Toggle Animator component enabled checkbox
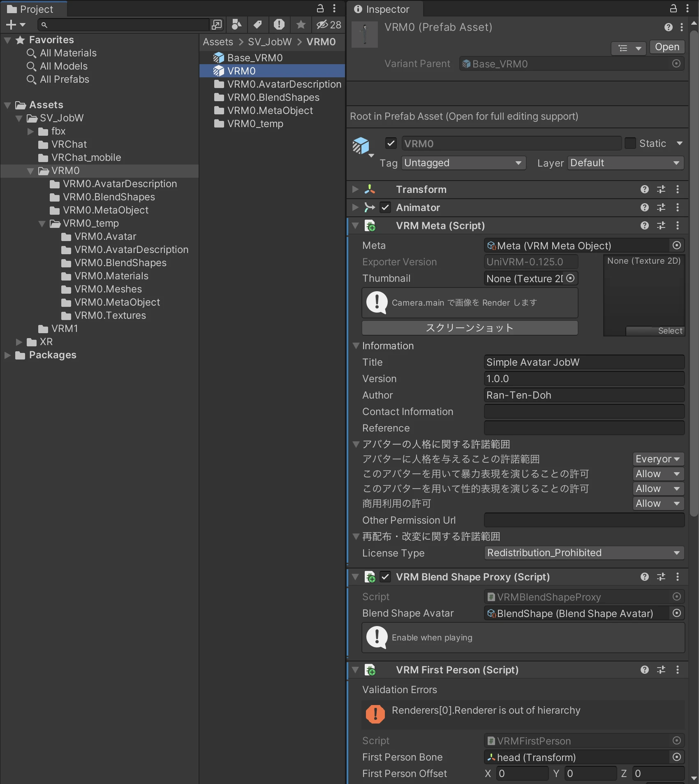This screenshot has height=784, width=699. [385, 207]
